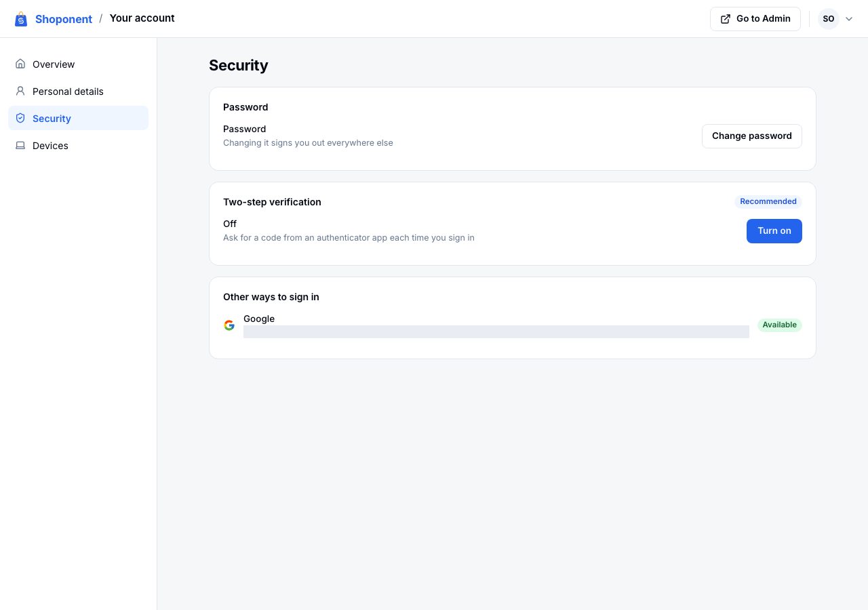The height and width of the screenshot is (610, 868).
Task: Click the Off status text
Action: (x=230, y=224)
